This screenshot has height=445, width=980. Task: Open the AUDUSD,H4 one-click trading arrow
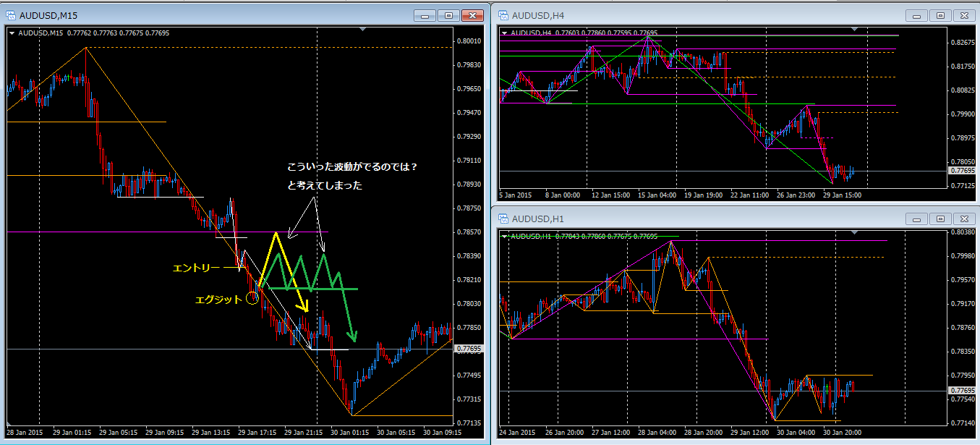tap(504, 33)
